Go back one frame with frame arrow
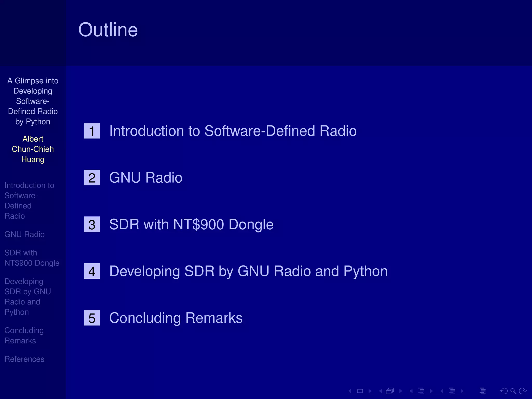 pyautogui.click(x=381, y=391)
